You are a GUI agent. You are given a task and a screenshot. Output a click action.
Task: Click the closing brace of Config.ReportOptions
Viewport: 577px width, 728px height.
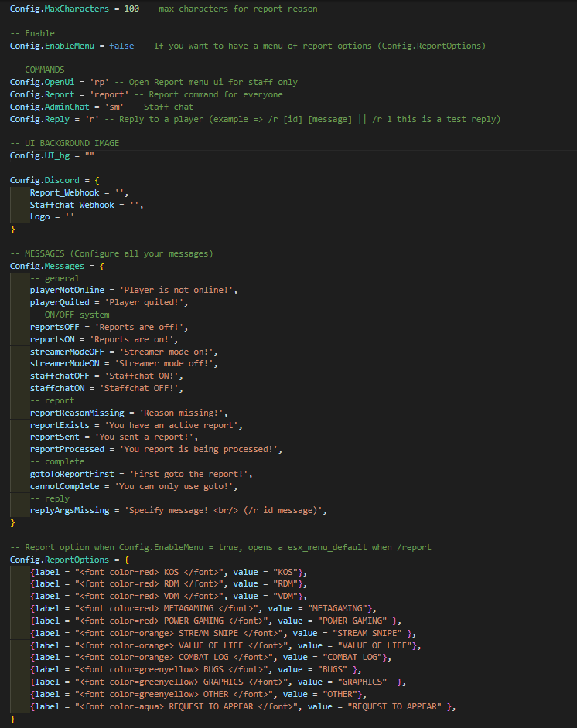pyautogui.click(x=12, y=719)
